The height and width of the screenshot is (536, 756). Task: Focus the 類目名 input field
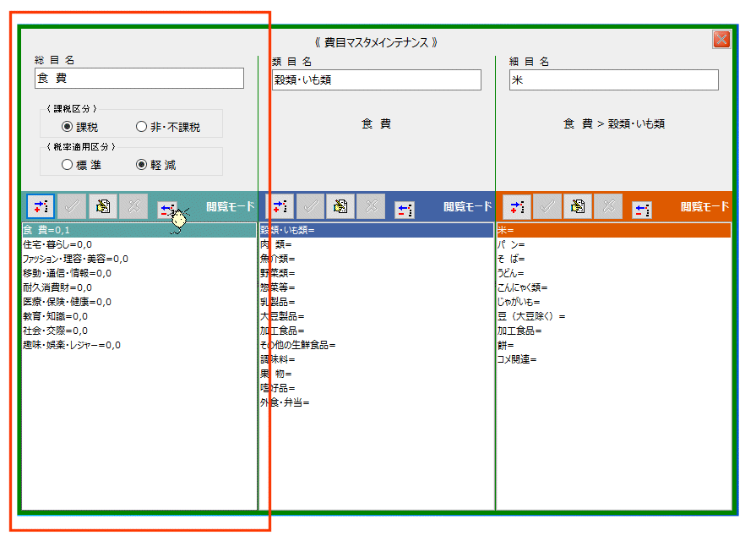tap(377, 80)
